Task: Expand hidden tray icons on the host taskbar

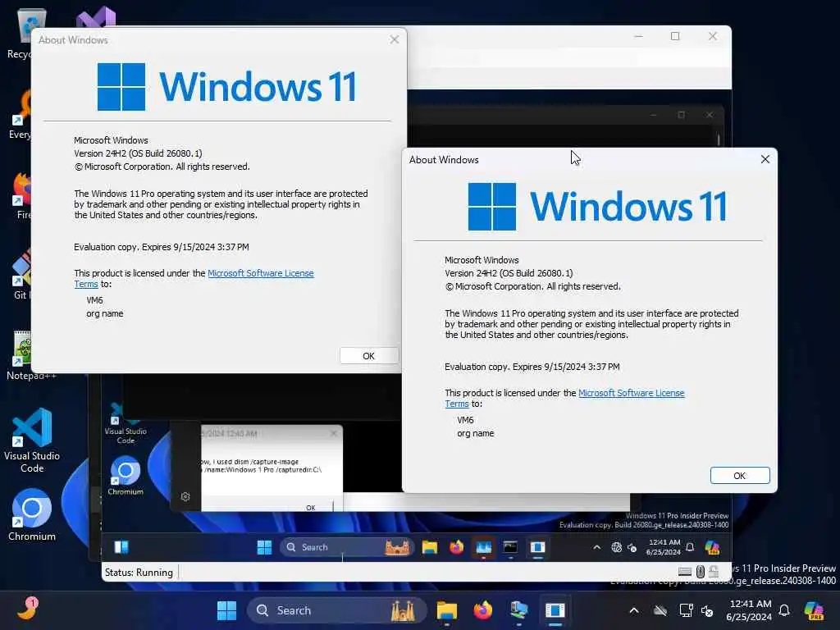Action: coord(634,610)
